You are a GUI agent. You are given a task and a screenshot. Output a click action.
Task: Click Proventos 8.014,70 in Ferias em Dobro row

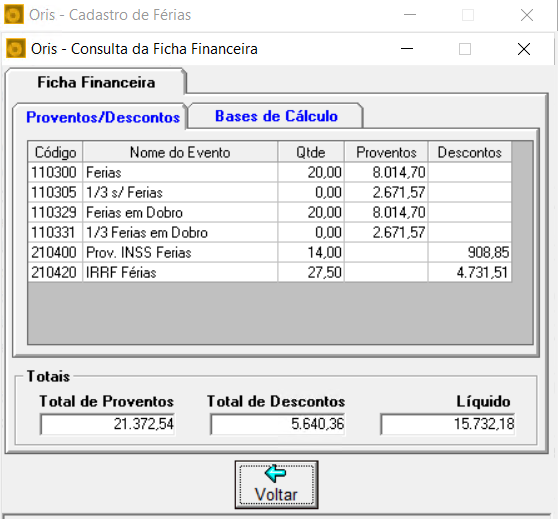pos(386,213)
